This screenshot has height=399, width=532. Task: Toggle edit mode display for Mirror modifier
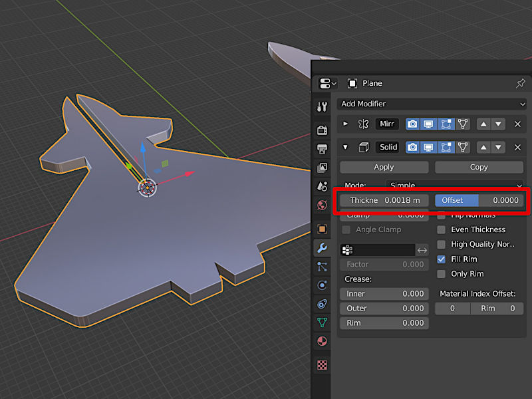446,124
